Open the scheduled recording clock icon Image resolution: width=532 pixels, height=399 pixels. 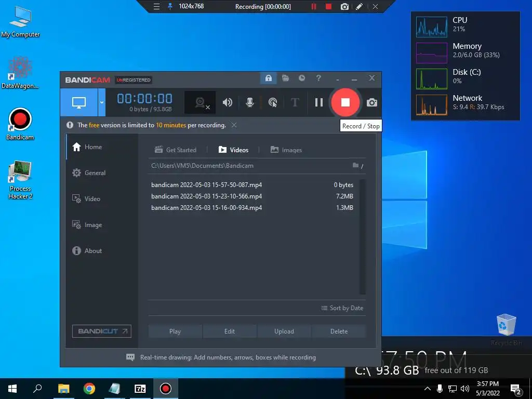pos(302,78)
